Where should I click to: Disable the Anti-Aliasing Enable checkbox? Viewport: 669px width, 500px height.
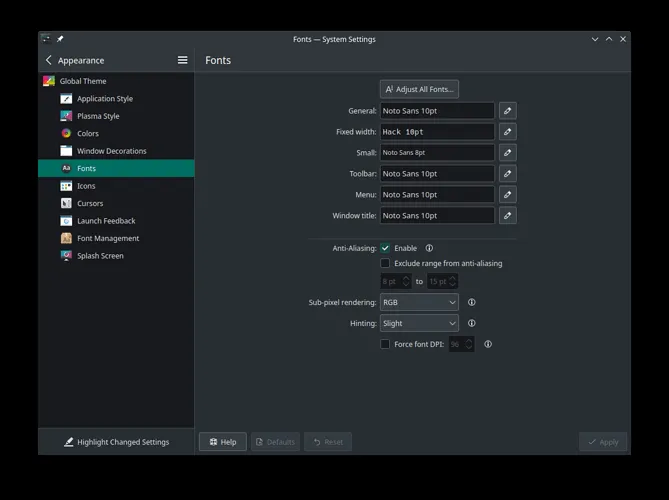385,248
